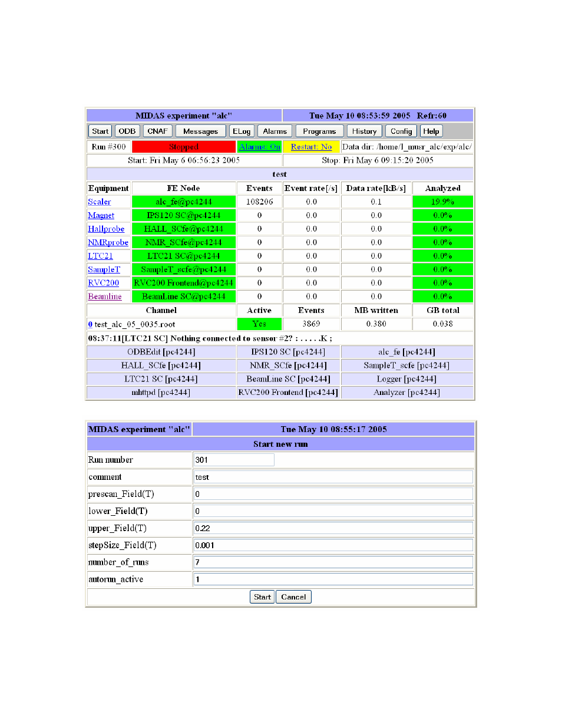Click the BeamLine SC@pc4244 FE node cell
This screenshot has height=728, width=562.
coord(184,297)
